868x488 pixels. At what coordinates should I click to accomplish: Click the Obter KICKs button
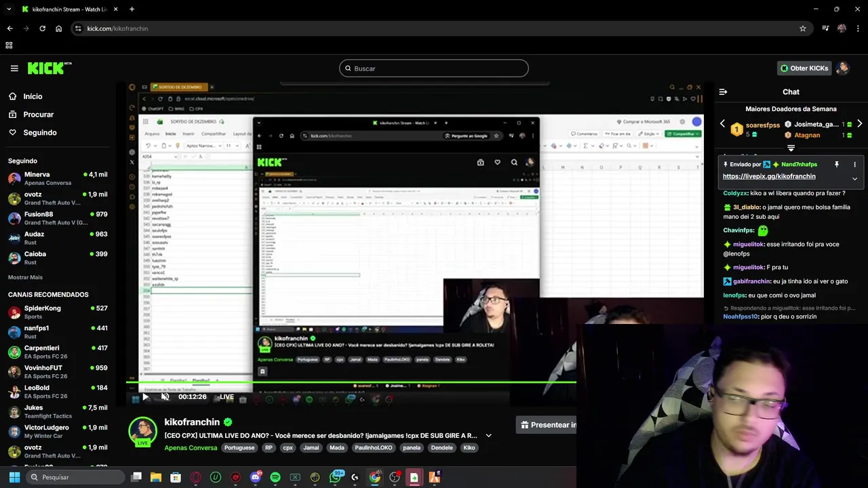pos(804,68)
